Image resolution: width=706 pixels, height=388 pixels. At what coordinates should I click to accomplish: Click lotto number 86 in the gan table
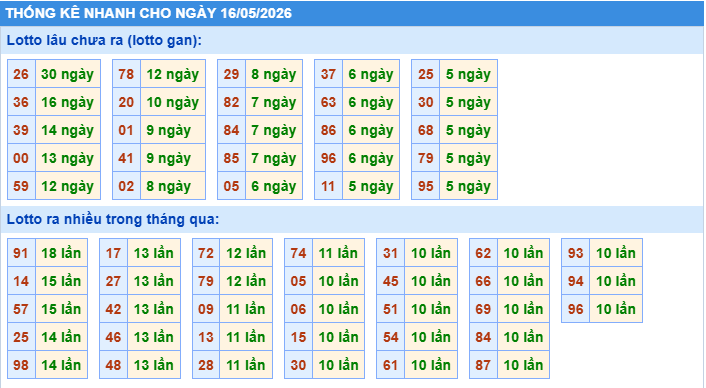(329, 130)
